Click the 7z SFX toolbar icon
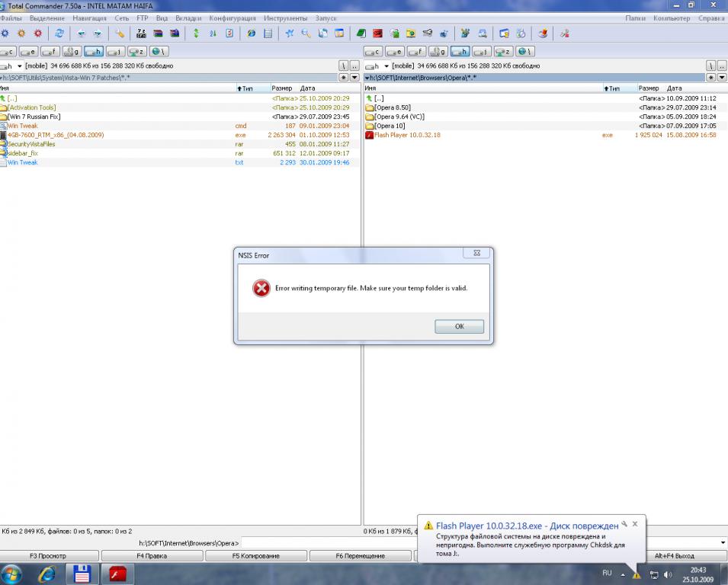This screenshot has width=728, height=585. pyautogui.click(x=141, y=34)
